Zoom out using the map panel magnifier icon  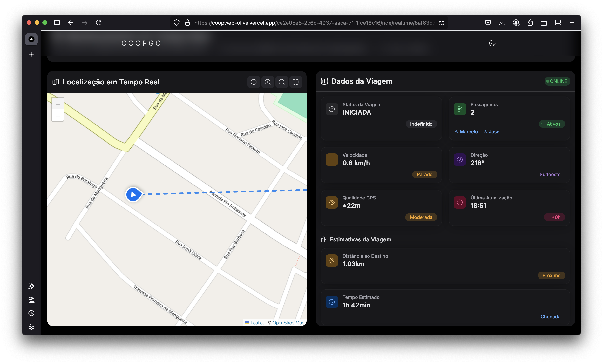[282, 82]
